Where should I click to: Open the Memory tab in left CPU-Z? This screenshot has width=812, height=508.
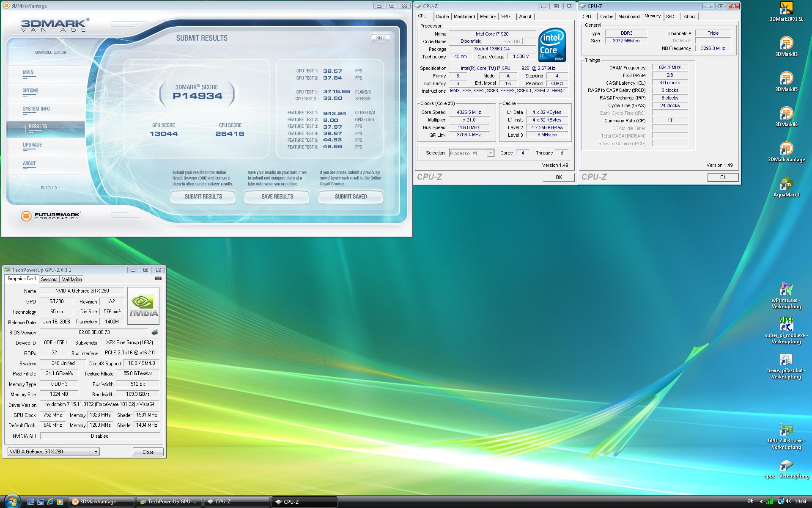488,17
